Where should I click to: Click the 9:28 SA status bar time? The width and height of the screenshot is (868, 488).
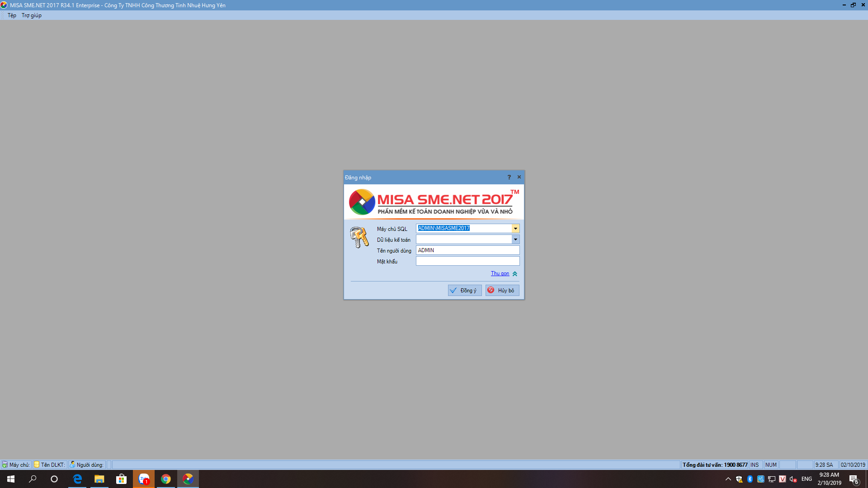(824, 465)
